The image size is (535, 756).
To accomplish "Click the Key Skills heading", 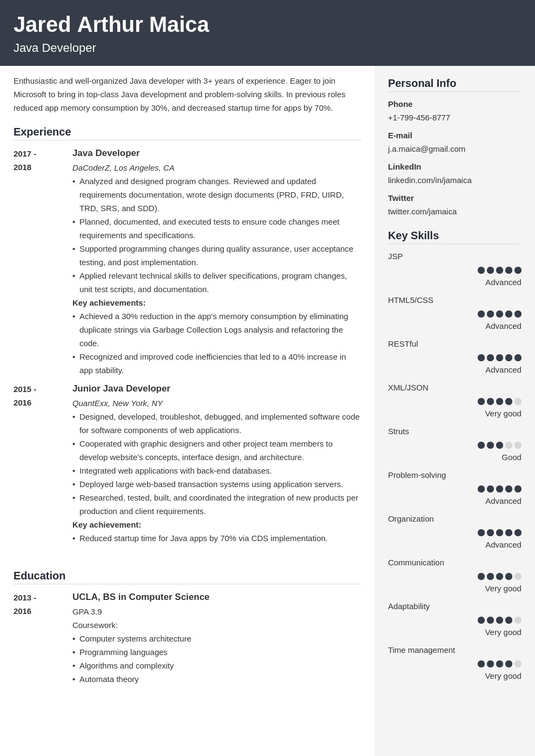I will (413, 236).
